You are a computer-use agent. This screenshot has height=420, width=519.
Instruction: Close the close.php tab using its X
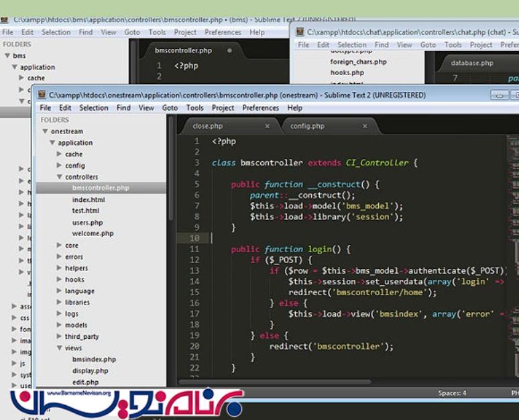[268, 126]
